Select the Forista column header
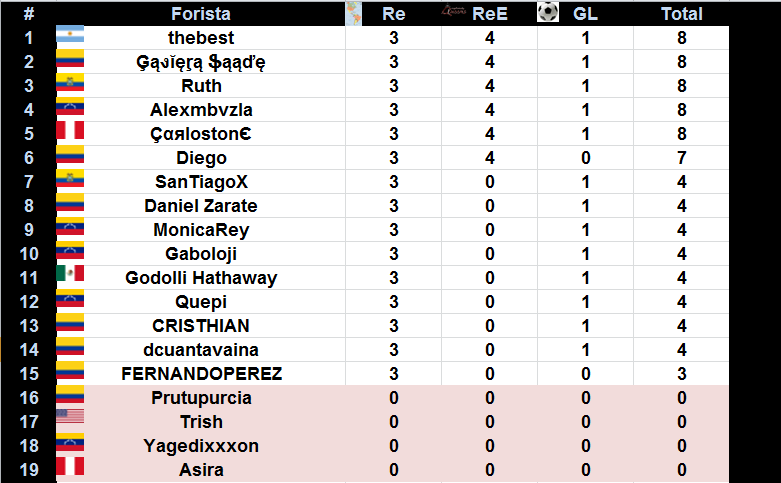 201,14
